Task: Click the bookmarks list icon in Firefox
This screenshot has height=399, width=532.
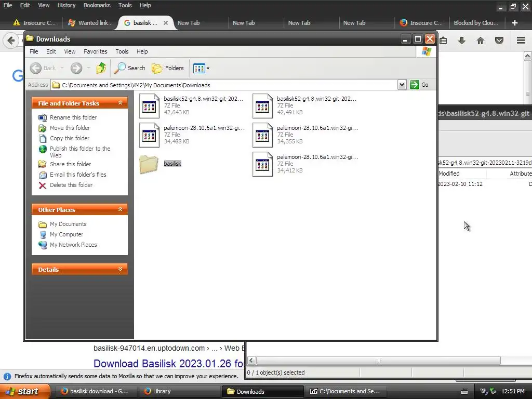Action: 443,41
